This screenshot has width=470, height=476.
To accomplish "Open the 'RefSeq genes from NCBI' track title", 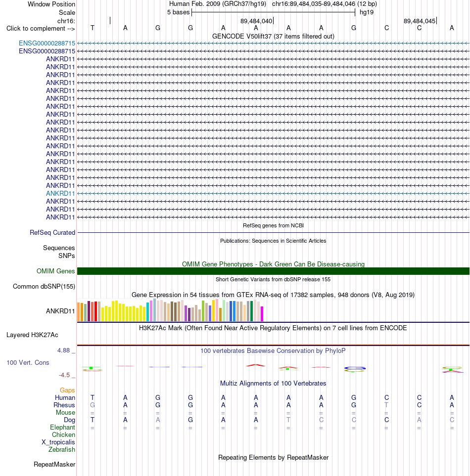I will pyautogui.click(x=273, y=225).
